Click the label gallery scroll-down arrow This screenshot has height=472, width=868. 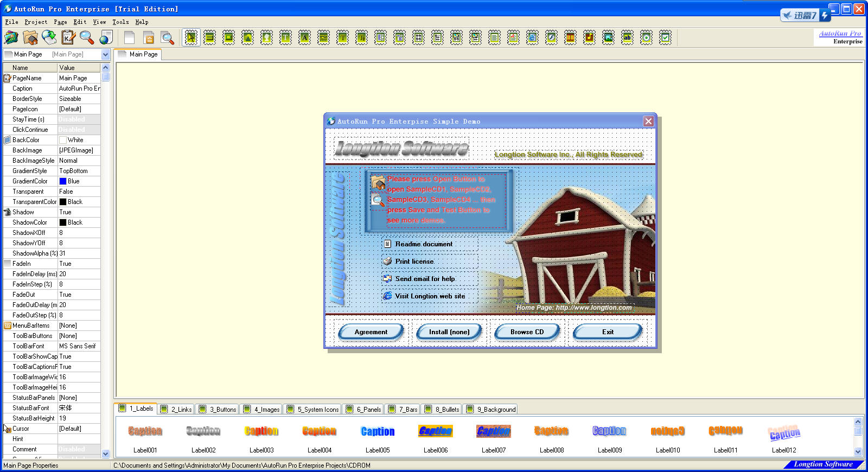click(x=858, y=451)
